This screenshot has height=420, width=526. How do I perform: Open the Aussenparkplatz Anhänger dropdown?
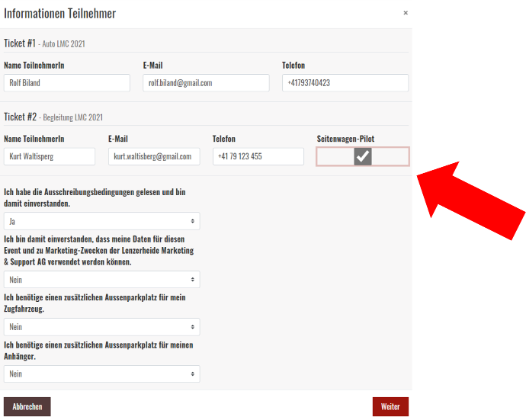coord(101,374)
